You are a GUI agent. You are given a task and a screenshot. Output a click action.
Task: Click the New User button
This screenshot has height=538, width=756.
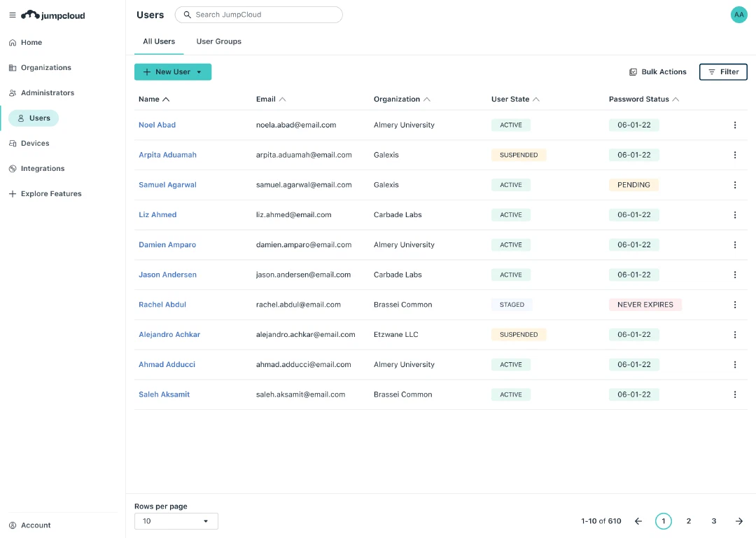173,72
